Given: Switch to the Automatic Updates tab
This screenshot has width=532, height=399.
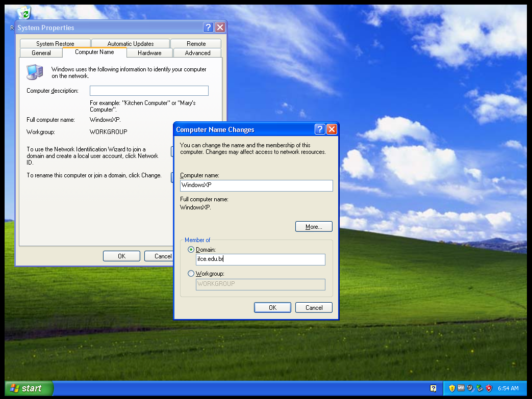Looking at the screenshot, I should [x=131, y=43].
